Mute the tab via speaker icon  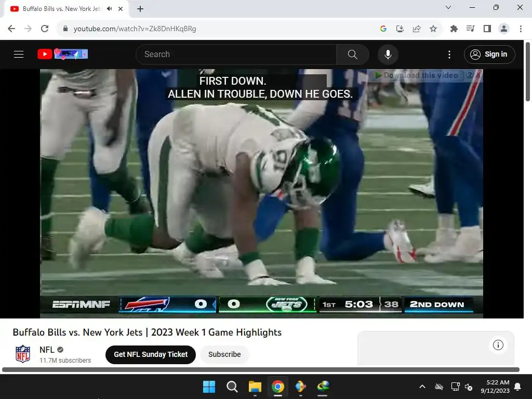click(109, 9)
